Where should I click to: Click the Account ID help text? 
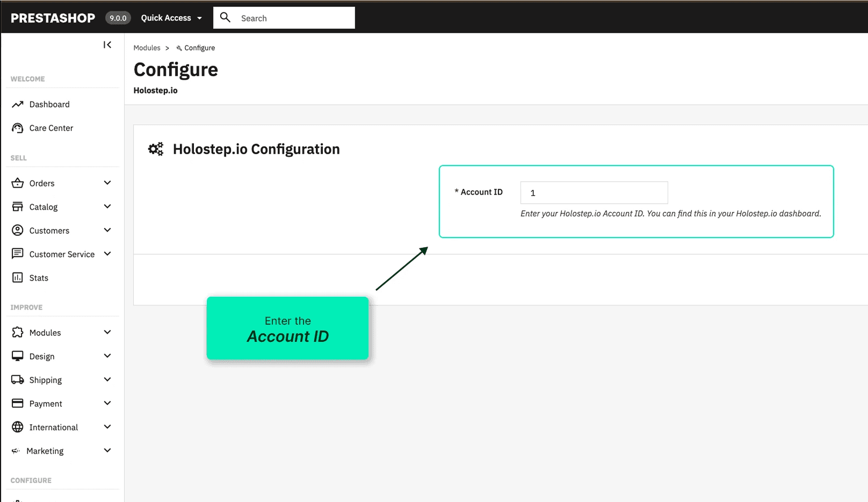coord(671,213)
